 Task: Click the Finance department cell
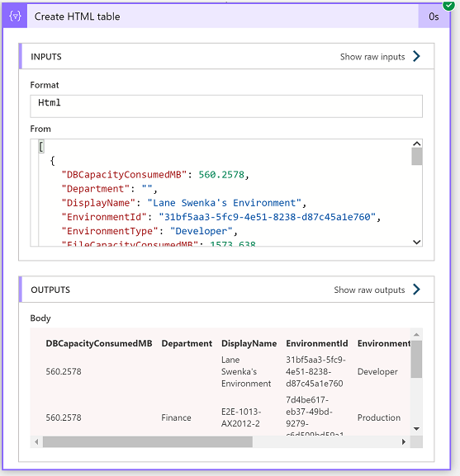click(176, 417)
